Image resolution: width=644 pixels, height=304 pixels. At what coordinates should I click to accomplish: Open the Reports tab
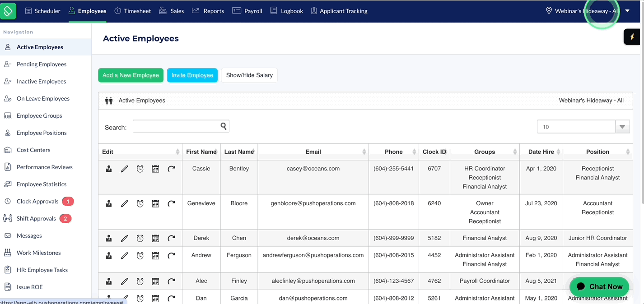click(208, 11)
